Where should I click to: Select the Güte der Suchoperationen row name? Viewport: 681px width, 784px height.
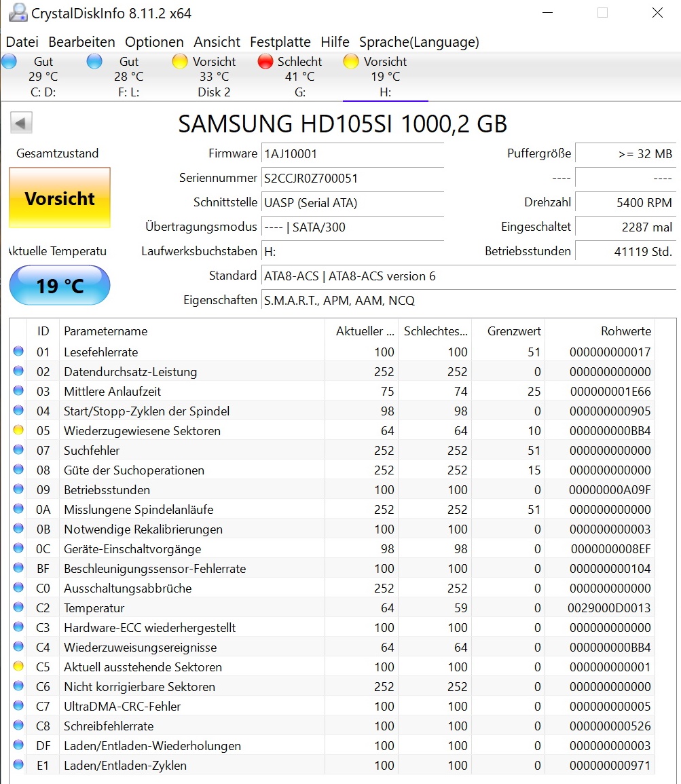(x=134, y=470)
